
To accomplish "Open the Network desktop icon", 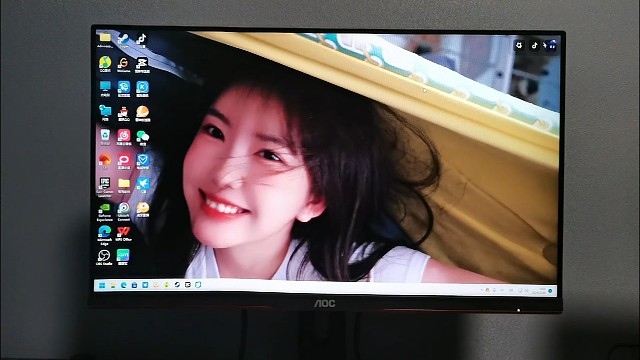I will tap(105, 113).
